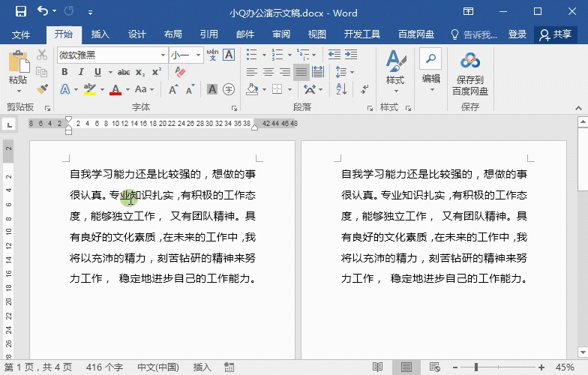This screenshot has width=588, height=375.
Task: Open font dialog launcher in 字体 group
Action: pyautogui.click(x=234, y=108)
